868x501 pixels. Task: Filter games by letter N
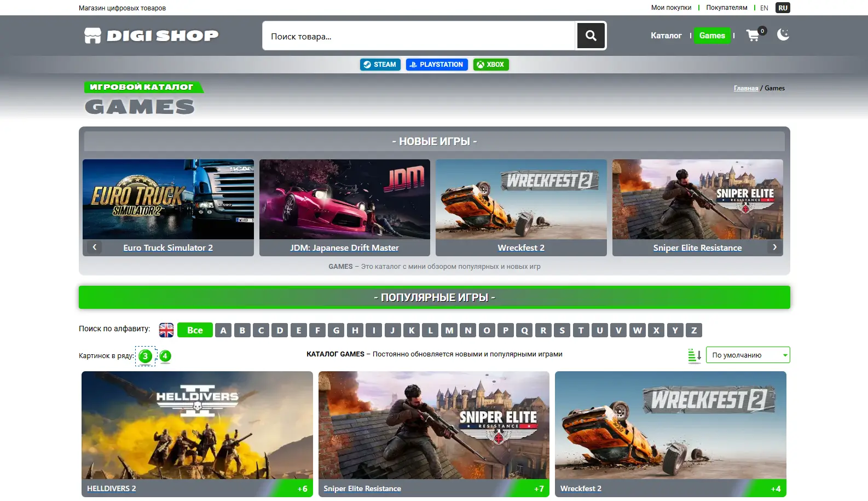pyautogui.click(x=468, y=330)
